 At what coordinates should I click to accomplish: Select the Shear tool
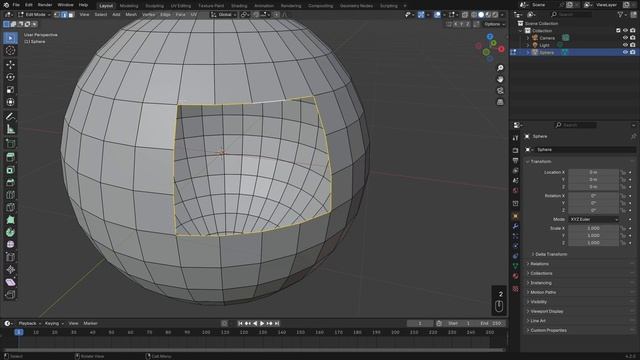(x=10, y=282)
